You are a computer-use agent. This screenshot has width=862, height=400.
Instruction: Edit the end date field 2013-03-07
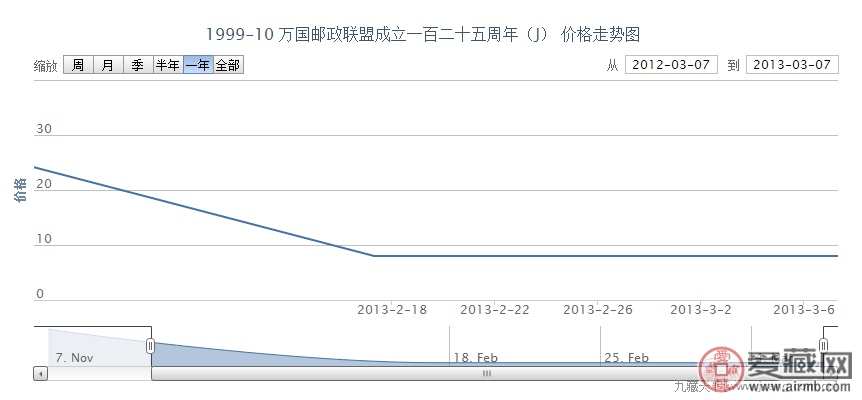click(791, 65)
